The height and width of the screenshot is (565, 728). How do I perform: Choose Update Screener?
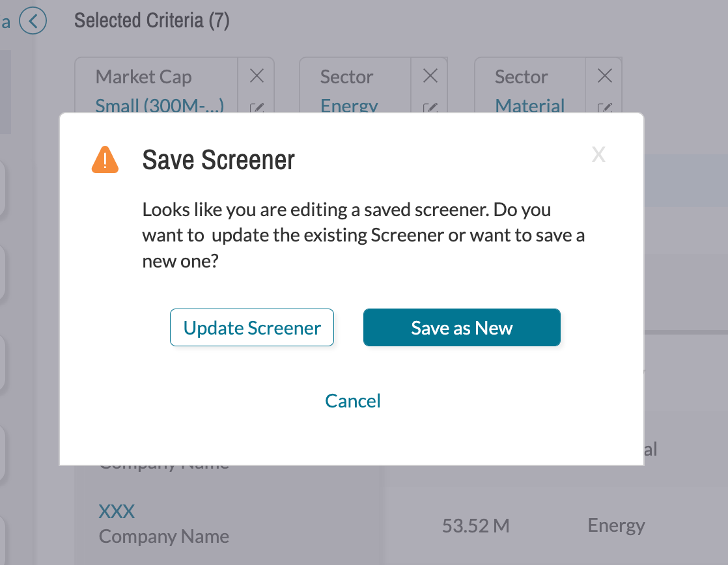point(252,327)
